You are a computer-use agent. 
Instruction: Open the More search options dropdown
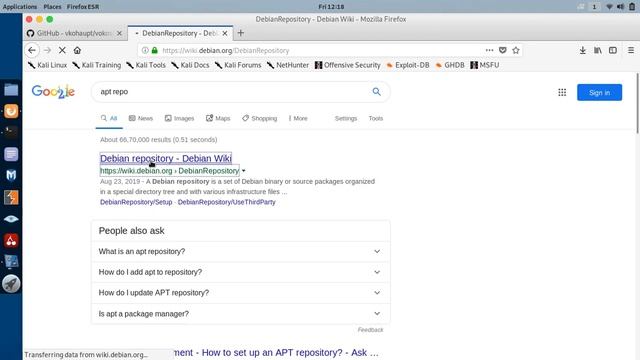point(298,118)
